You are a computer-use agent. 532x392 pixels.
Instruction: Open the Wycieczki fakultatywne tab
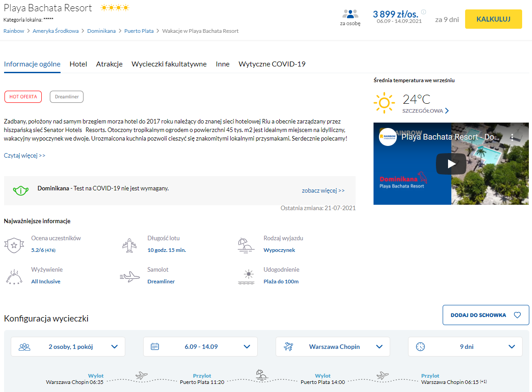coord(169,64)
